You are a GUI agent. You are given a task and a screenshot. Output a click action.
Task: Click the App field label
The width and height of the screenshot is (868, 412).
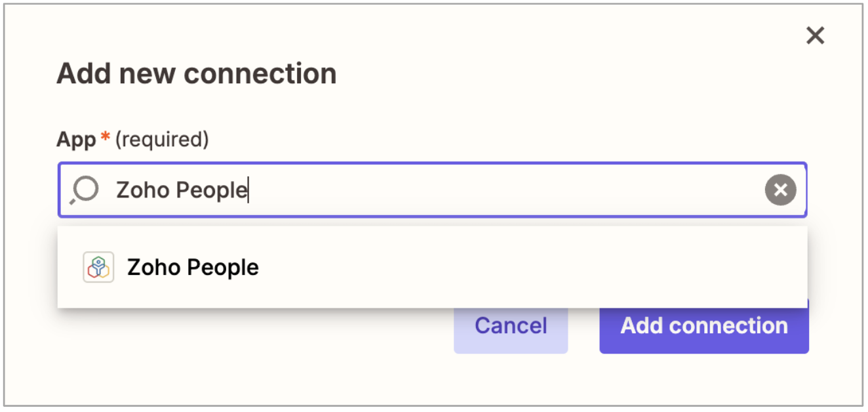click(76, 139)
